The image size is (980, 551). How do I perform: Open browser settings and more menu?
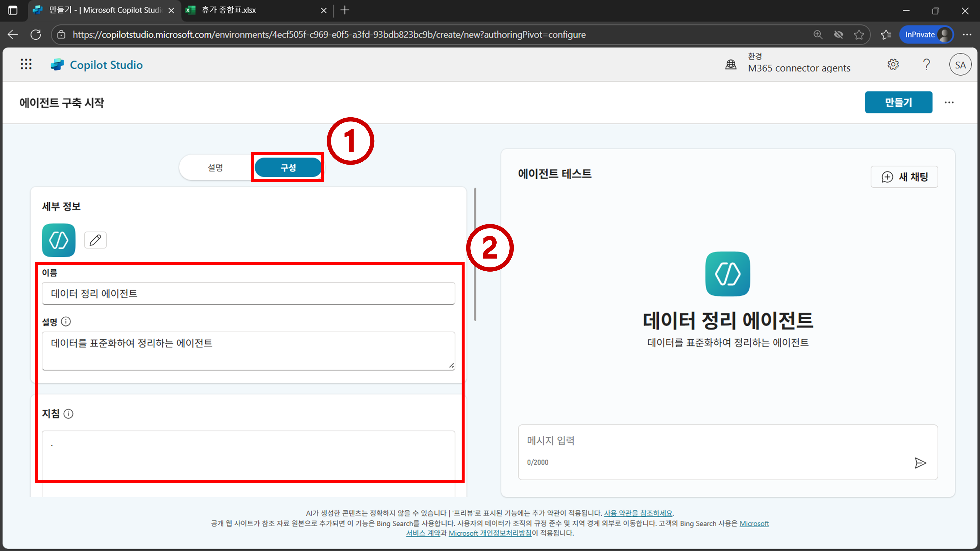(967, 35)
